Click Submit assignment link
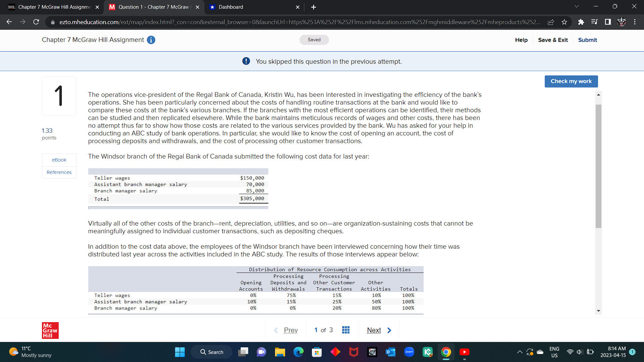Screen dimensions: 644x362 [x=587, y=40]
